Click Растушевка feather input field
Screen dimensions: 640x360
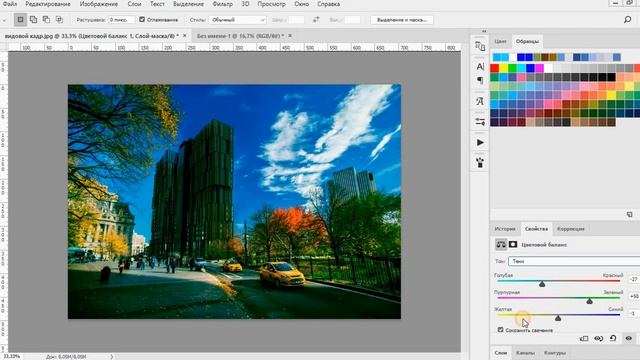click(x=122, y=20)
